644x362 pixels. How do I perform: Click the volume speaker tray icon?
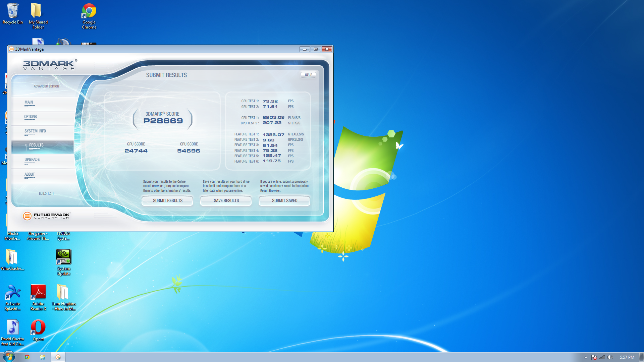tap(610, 357)
